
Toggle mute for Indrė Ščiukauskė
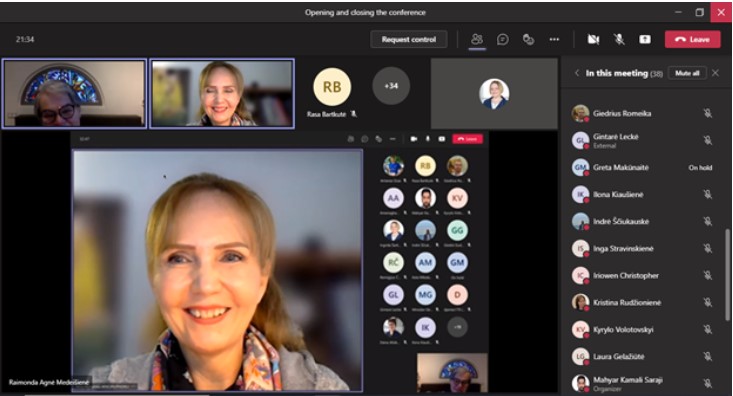tap(708, 221)
